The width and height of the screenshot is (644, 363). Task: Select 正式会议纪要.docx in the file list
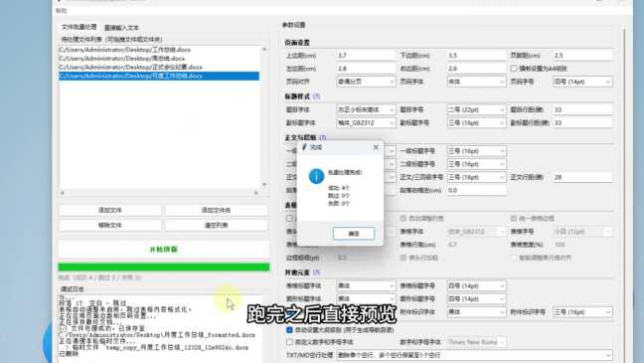(x=159, y=67)
